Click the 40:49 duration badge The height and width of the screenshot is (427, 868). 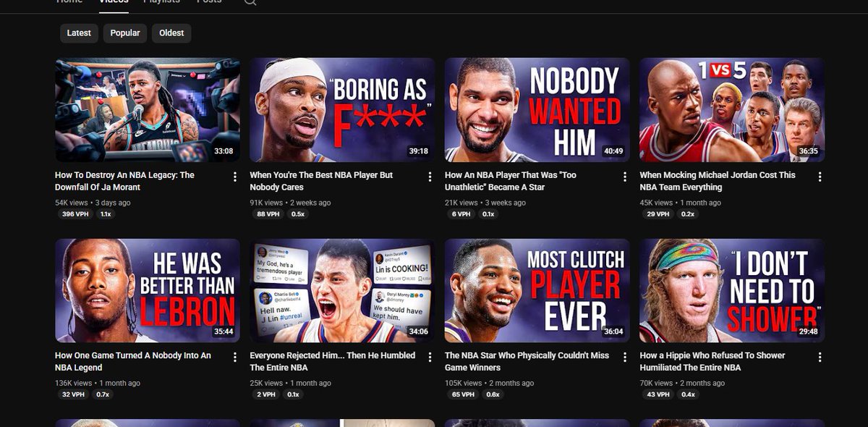613,151
